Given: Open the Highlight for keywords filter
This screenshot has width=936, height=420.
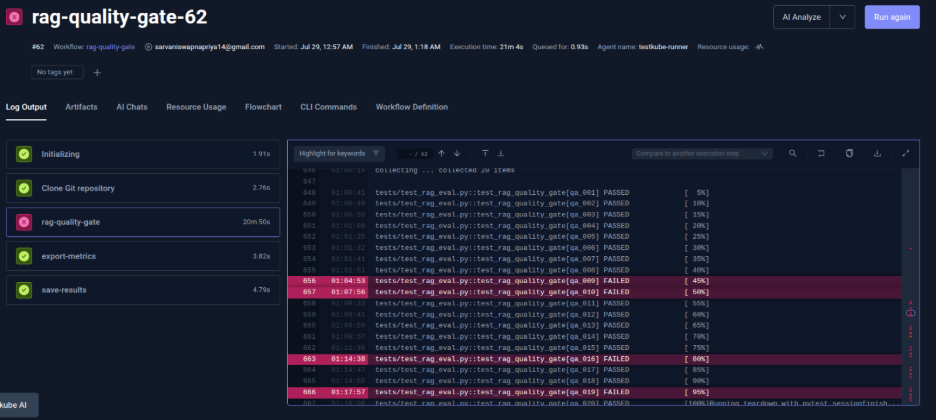Looking at the screenshot, I should coord(339,153).
